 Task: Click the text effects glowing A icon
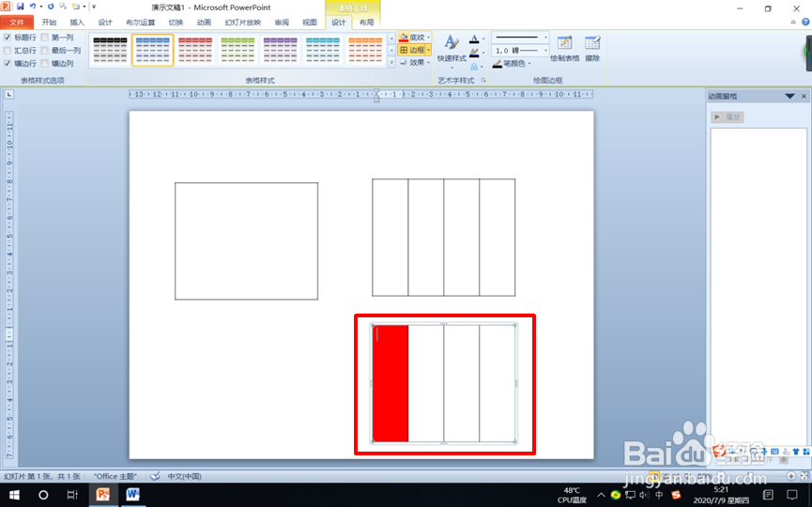[x=474, y=67]
